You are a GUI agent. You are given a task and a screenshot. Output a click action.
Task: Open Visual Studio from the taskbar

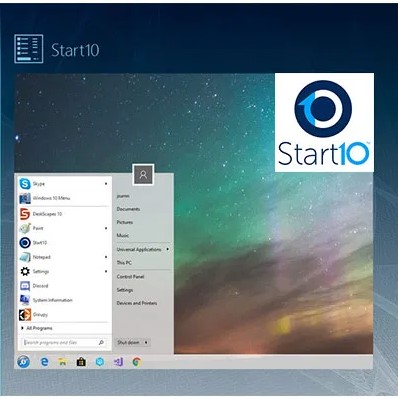[118, 362]
